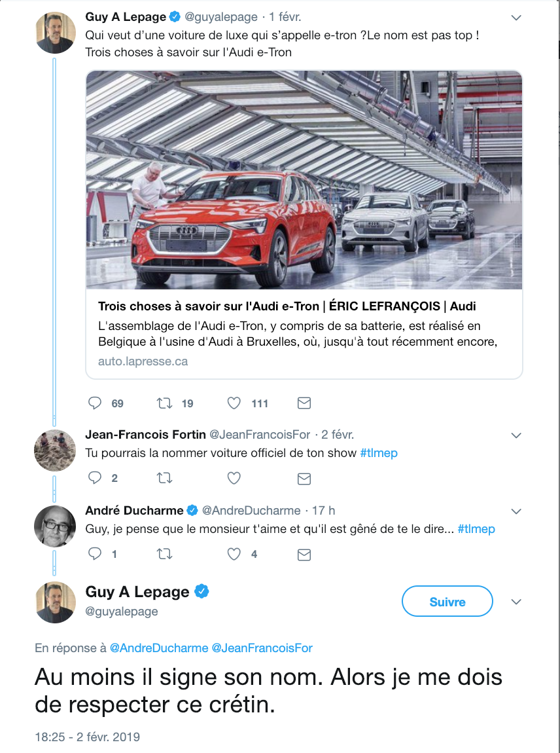The width and height of the screenshot is (560, 753).
Task: Open the Audi e-Tron article image
Action: click(x=304, y=180)
